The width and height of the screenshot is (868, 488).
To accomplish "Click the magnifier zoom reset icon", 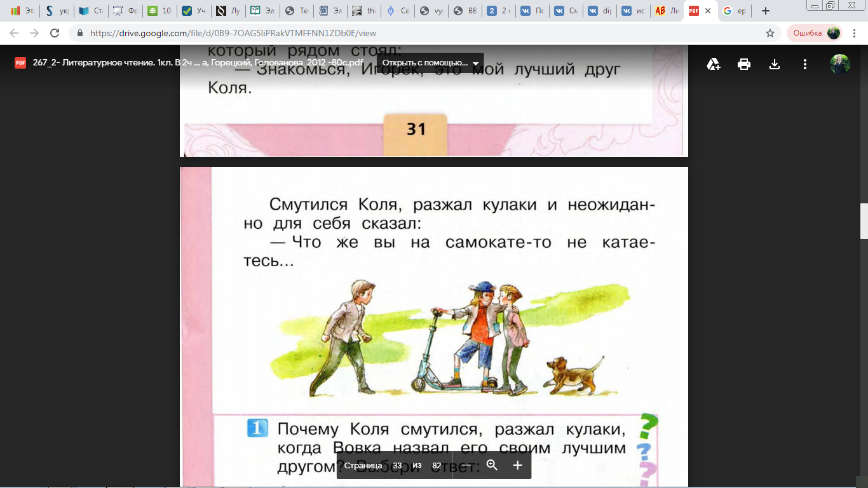I will tap(491, 465).
